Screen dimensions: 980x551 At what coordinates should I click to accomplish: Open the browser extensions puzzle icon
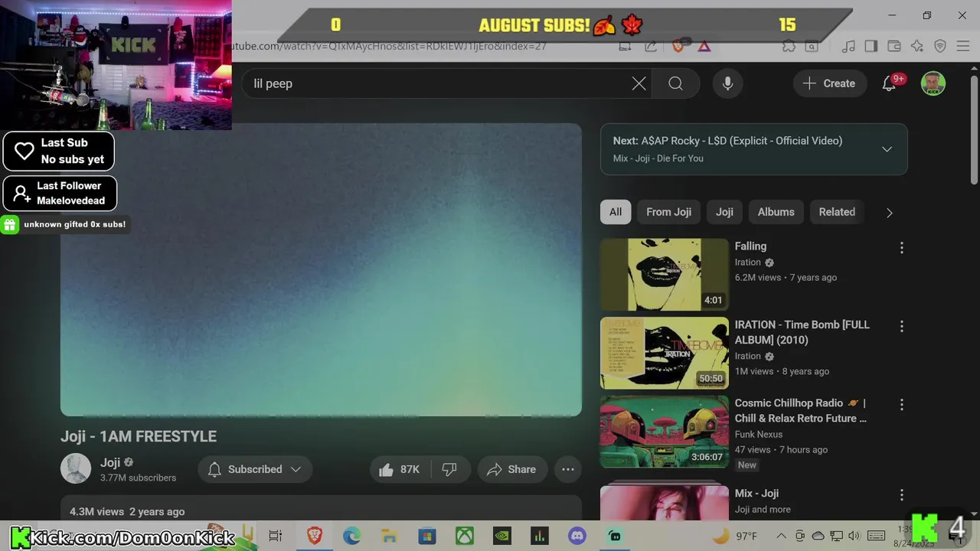789,46
